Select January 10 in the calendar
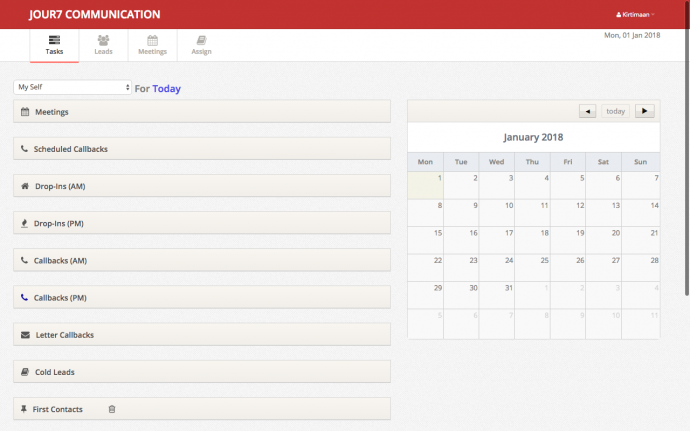The image size is (690, 431). coord(497,213)
